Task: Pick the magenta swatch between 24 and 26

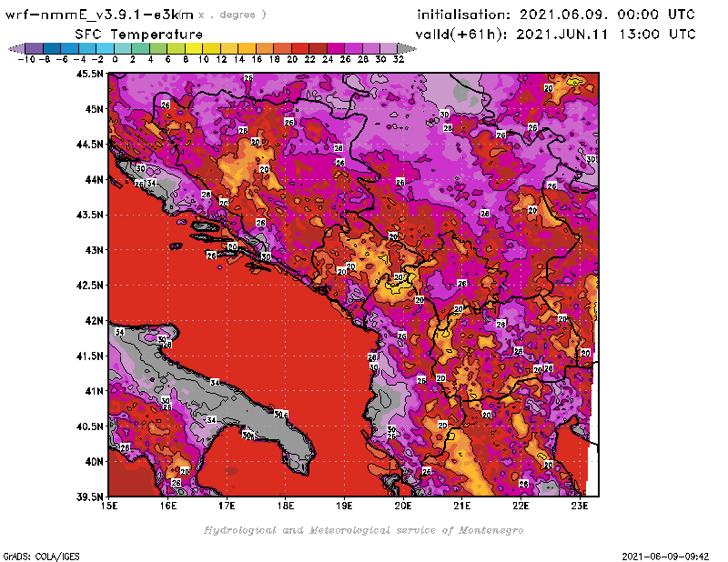Action: 335,48
